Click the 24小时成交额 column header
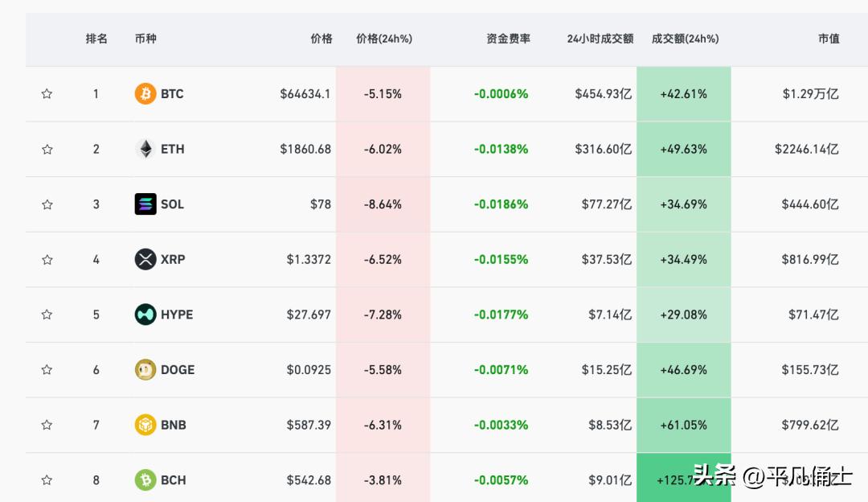The image size is (868, 502). [x=600, y=39]
